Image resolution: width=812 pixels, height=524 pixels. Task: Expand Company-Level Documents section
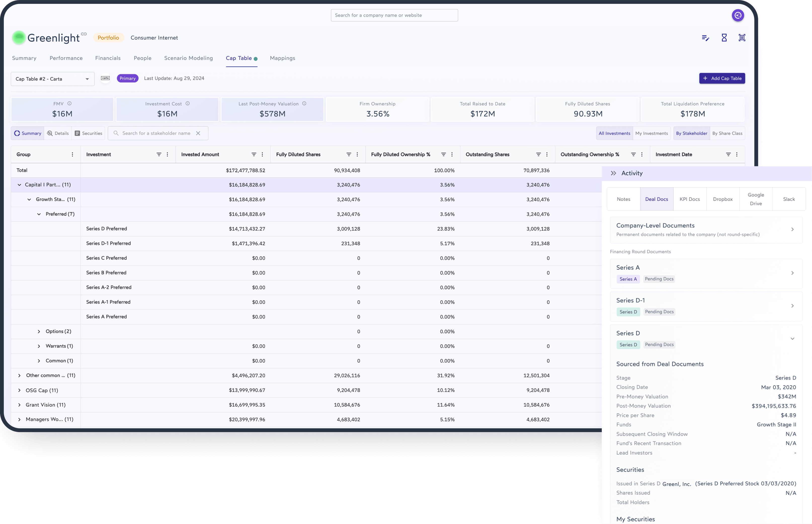coord(792,230)
